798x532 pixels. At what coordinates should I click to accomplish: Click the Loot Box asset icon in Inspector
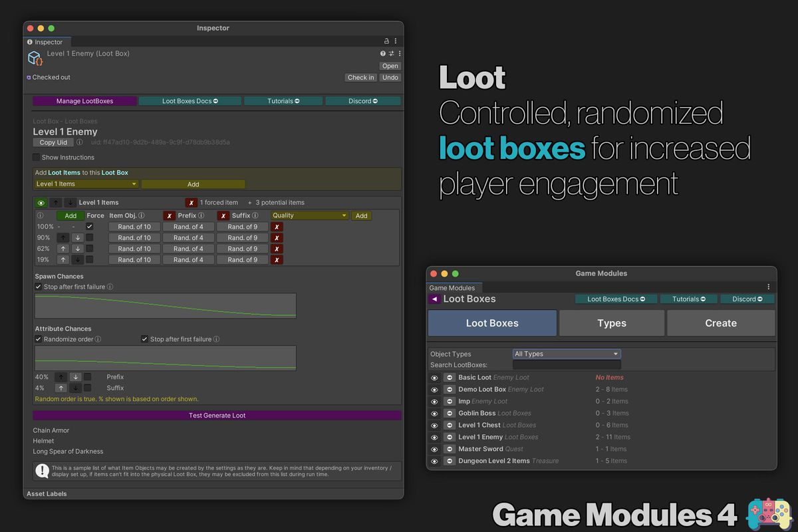click(x=35, y=59)
